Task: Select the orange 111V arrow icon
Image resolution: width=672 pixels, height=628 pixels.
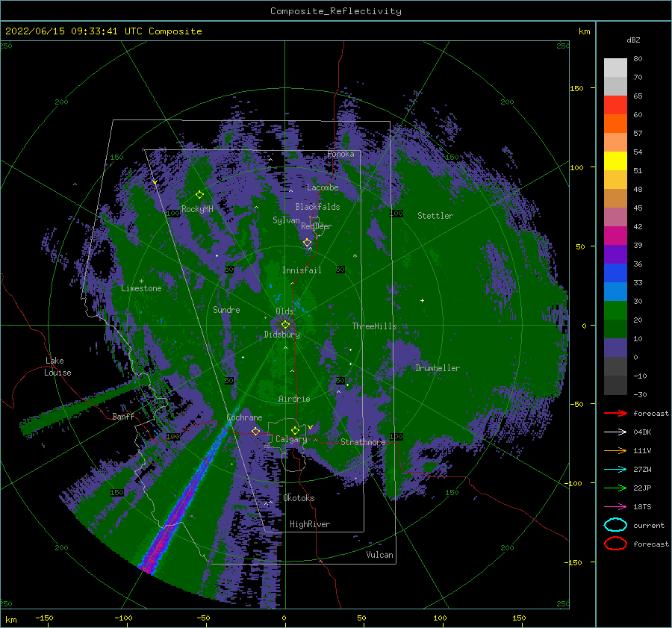Action: point(615,450)
